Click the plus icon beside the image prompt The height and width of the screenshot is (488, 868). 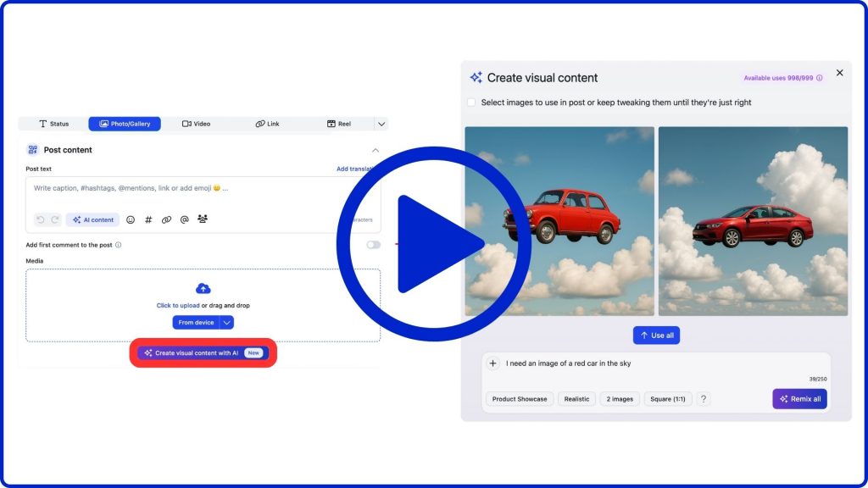pos(493,363)
